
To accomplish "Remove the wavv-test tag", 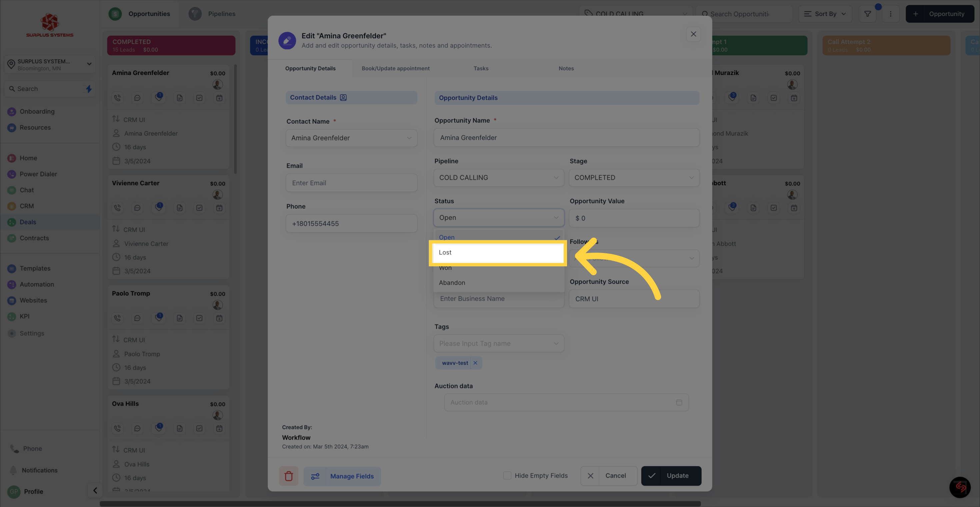I will [475, 363].
